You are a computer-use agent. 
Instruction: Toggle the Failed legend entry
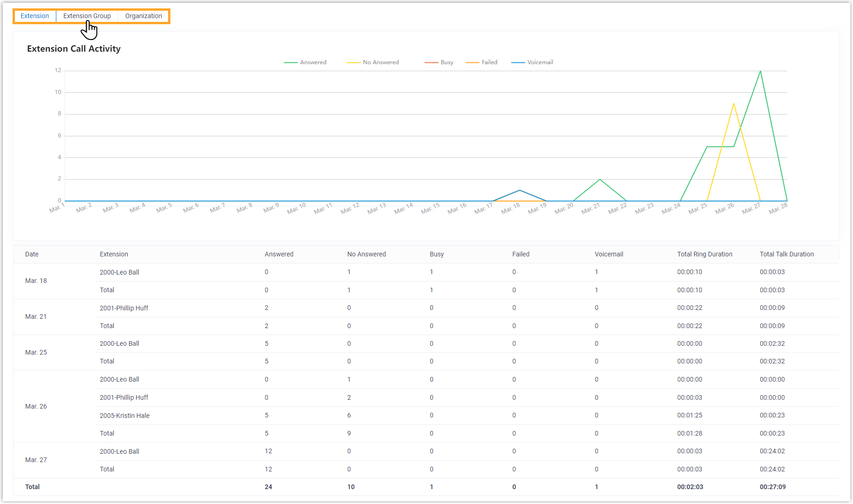[481, 62]
